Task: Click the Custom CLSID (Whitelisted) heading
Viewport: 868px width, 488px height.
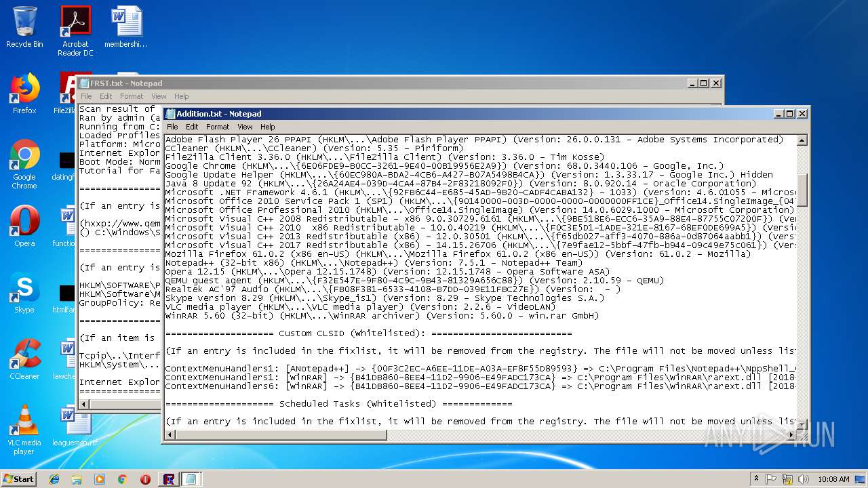Action: 368,333
